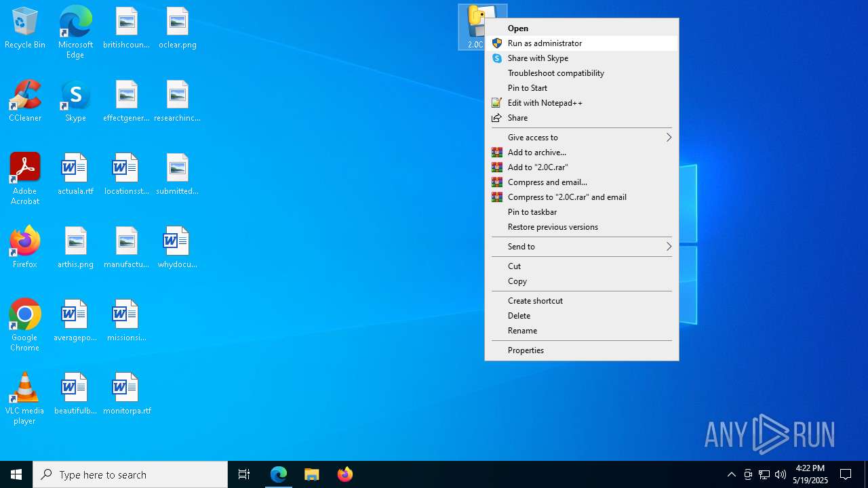Select the arthis.png file icon

(75, 248)
